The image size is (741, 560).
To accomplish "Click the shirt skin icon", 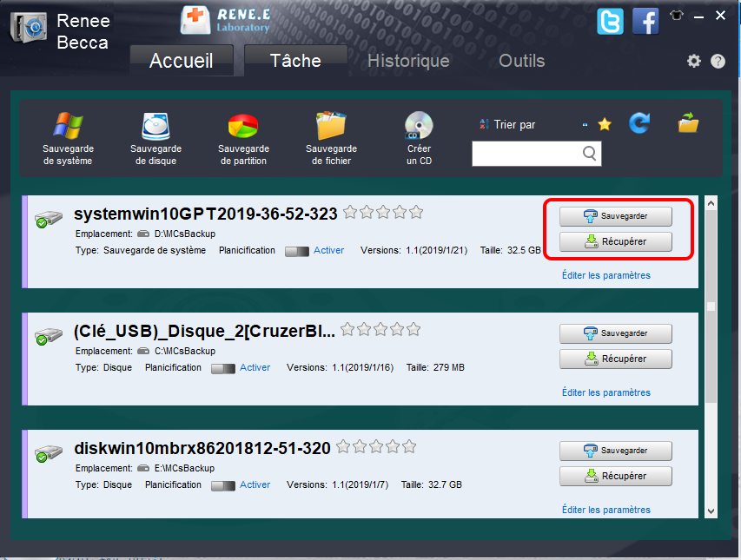I will pos(677,16).
